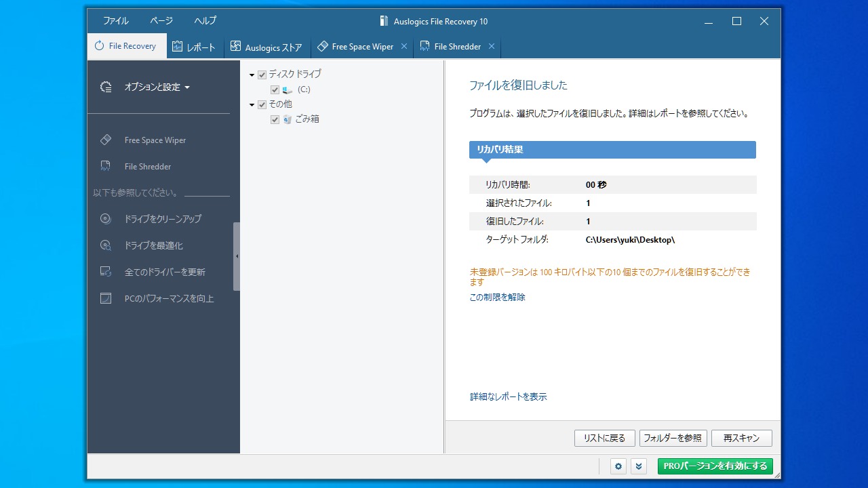Select PCのパフォーマンスを向上 in sidebar
Image resolution: width=868 pixels, height=488 pixels.
(170, 298)
